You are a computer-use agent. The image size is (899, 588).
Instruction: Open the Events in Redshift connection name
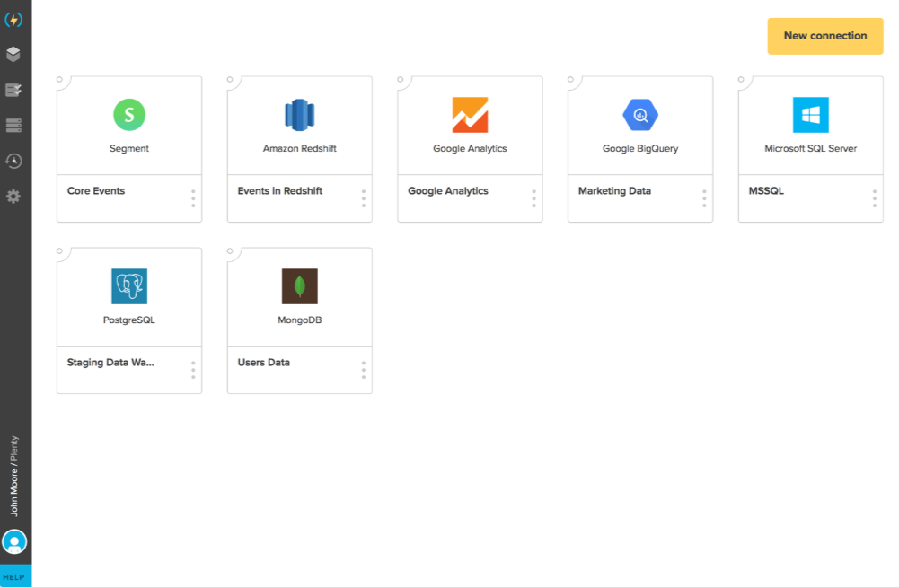(280, 191)
